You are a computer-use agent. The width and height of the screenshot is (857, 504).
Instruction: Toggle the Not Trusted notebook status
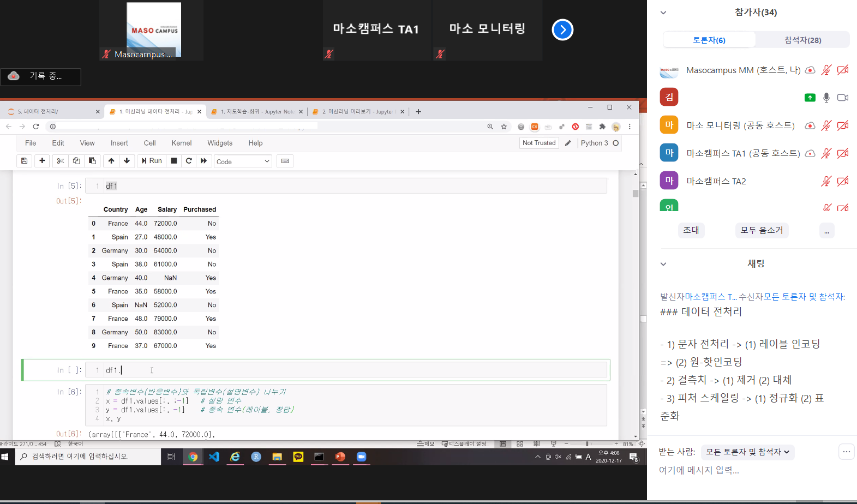click(x=539, y=143)
